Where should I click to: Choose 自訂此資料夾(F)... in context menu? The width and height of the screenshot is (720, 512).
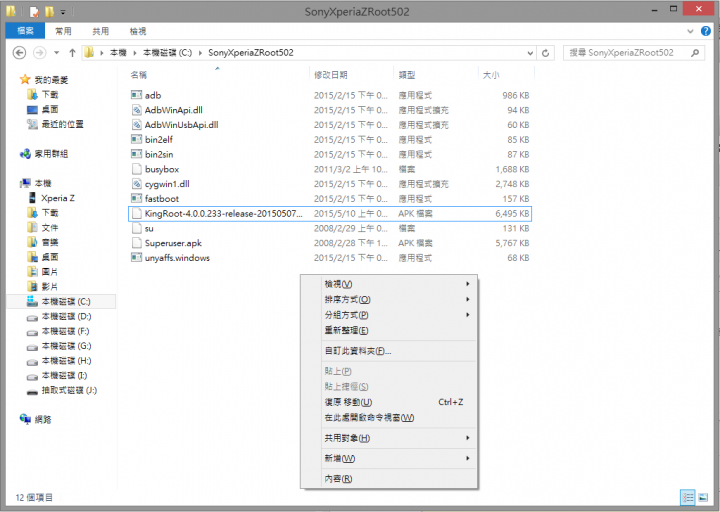[389, 351]
